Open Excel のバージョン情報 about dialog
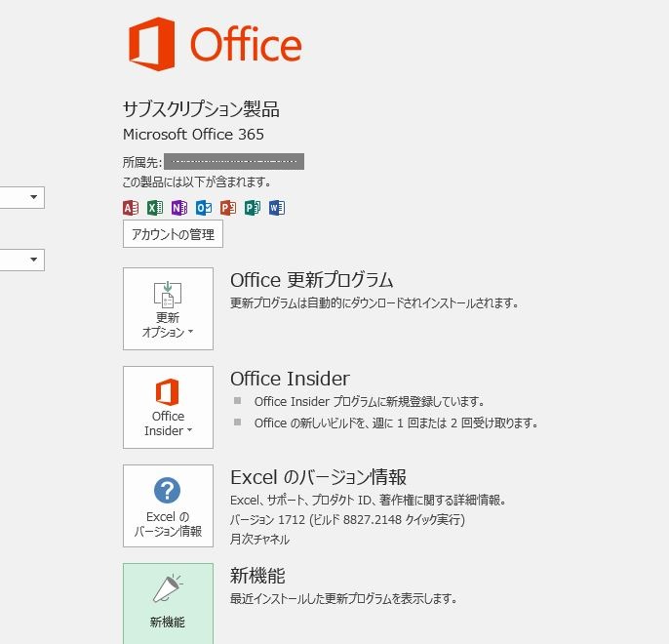 pyautogui.click(x=168, y=505)
